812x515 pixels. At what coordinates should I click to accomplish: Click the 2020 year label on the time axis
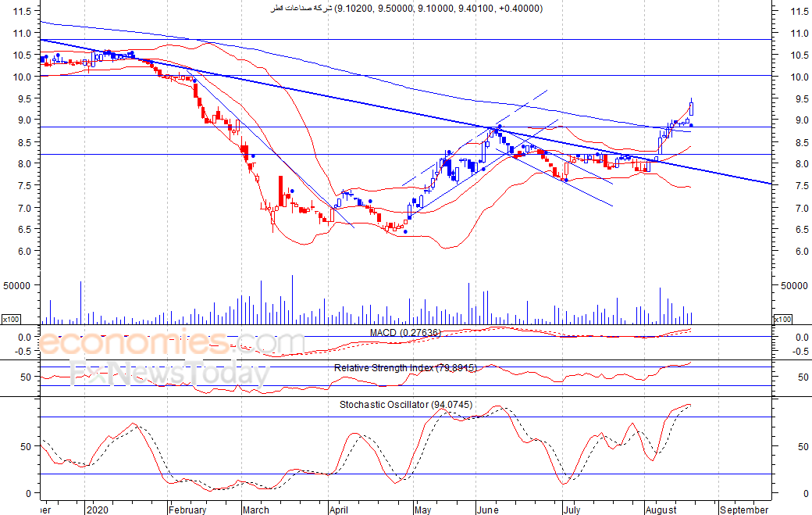(98, 510)
